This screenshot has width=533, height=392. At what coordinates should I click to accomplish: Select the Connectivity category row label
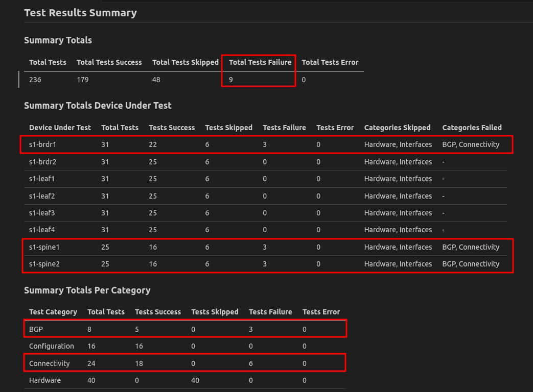(x=49, y=363)
